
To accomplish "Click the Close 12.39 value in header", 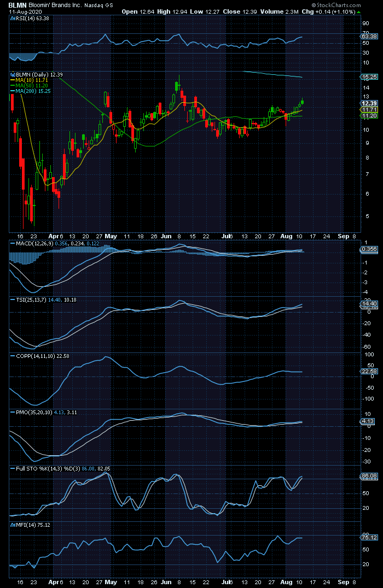I will [x=240, y=11].
